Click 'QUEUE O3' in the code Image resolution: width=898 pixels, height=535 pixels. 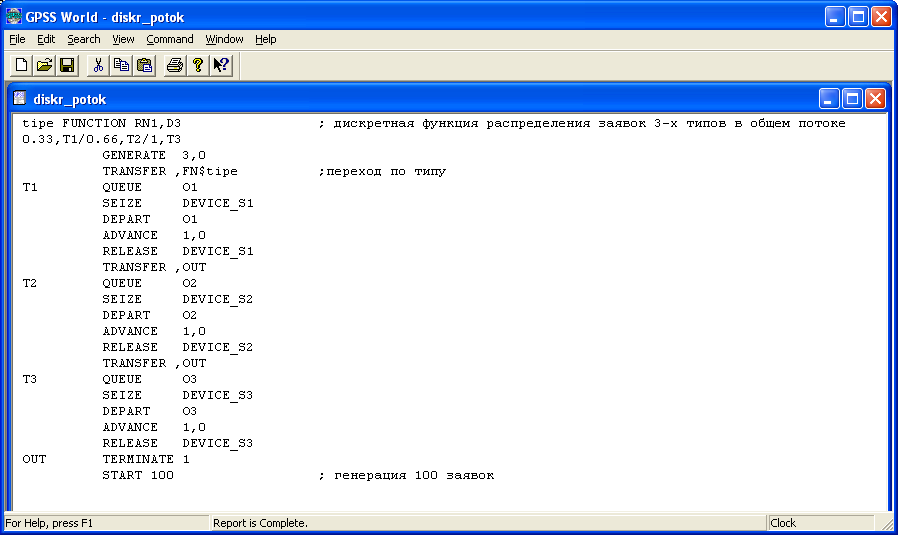(149, 379)
